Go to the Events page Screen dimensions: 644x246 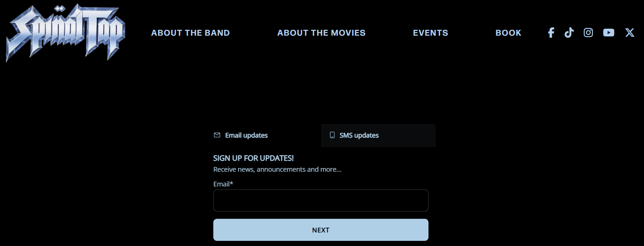430,33
